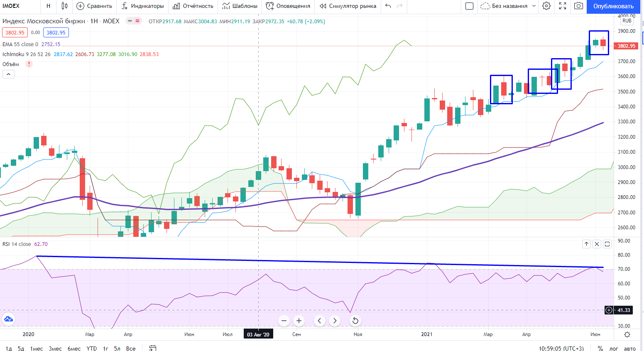This screenshot has width=644, height=351.
Task: Enter fullscreen mode for the chart
Action: (x=563, y=6)
